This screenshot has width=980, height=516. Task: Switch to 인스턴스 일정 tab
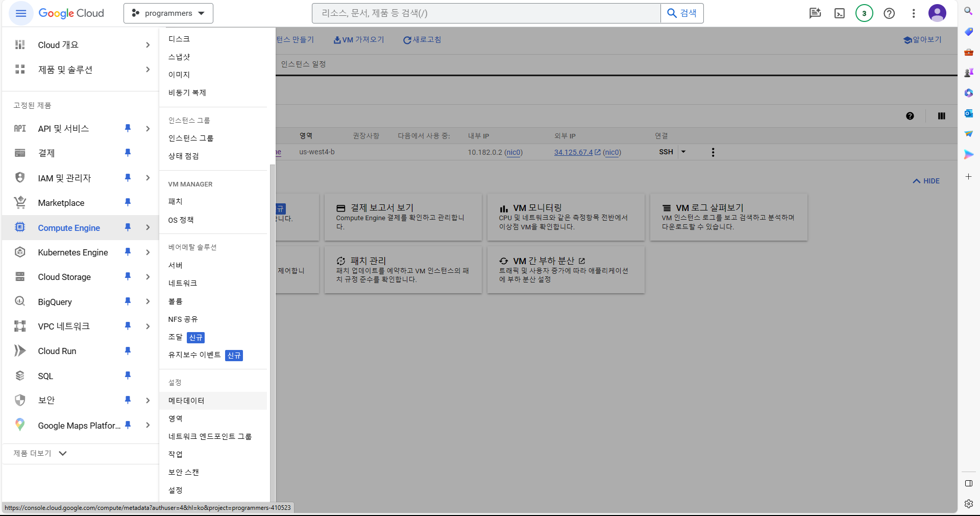[x=303, y=64]
